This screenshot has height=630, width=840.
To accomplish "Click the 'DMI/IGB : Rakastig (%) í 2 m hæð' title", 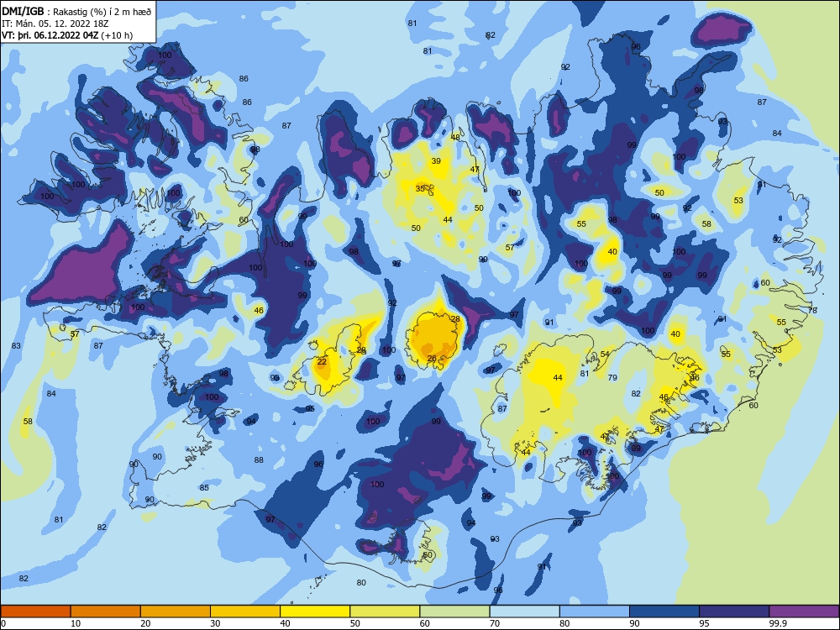I will [76, 12].
